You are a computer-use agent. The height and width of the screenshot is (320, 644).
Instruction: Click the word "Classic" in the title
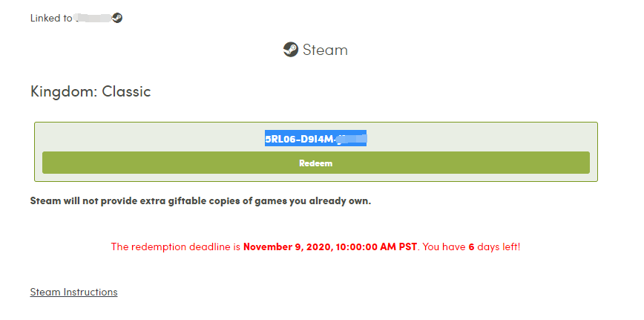(x=126, y=92)
